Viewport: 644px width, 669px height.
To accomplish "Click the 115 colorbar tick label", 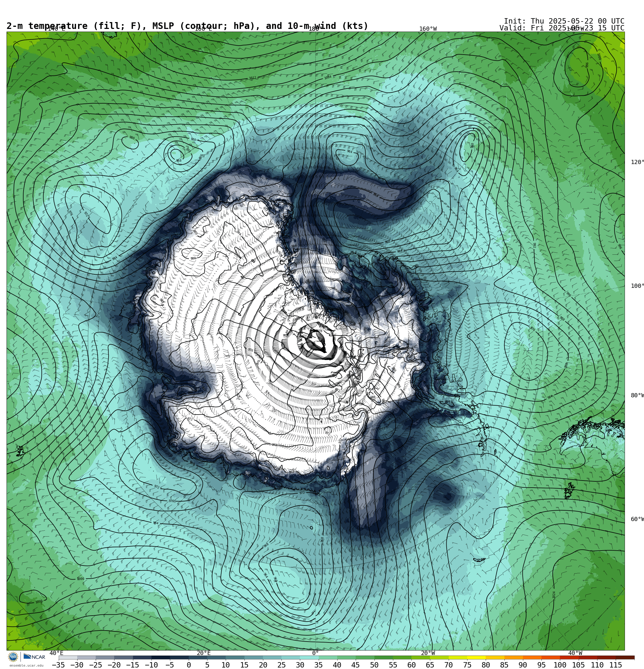I will click(616, 665).
